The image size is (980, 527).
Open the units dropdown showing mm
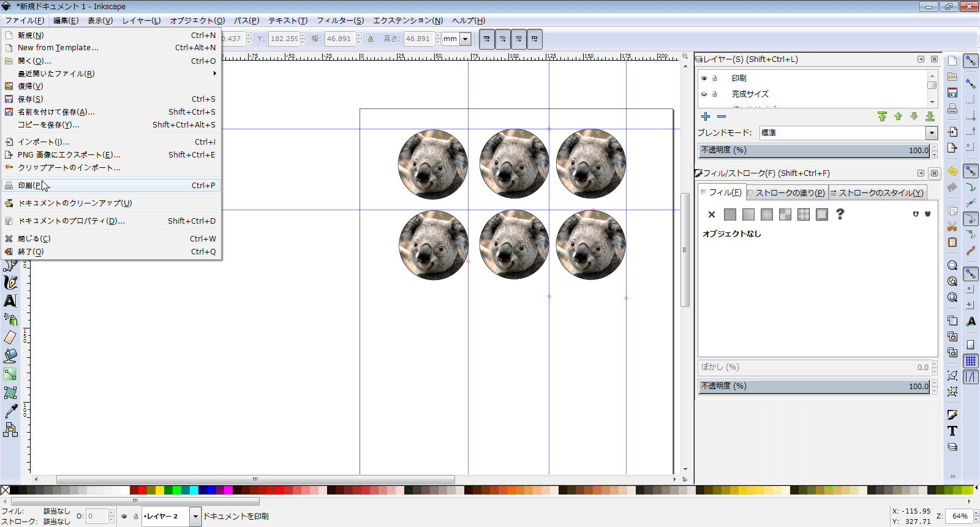coord(465,39)
